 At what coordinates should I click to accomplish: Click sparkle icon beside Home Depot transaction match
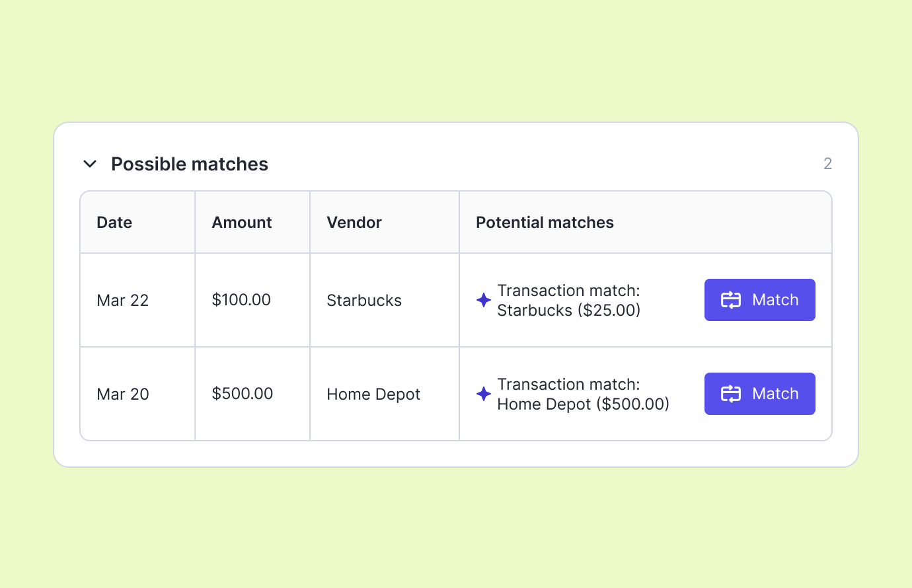point(484,394)
